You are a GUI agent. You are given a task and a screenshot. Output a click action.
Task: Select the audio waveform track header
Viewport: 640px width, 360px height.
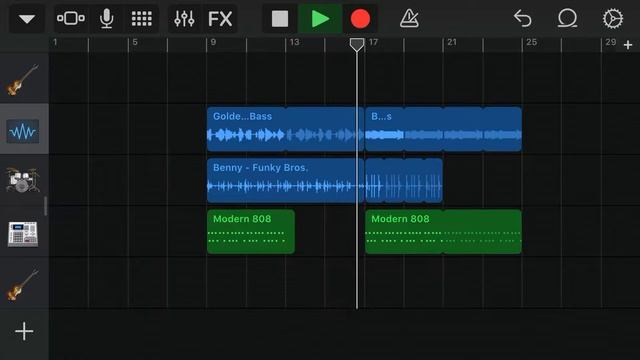click(x=24, y=129)
